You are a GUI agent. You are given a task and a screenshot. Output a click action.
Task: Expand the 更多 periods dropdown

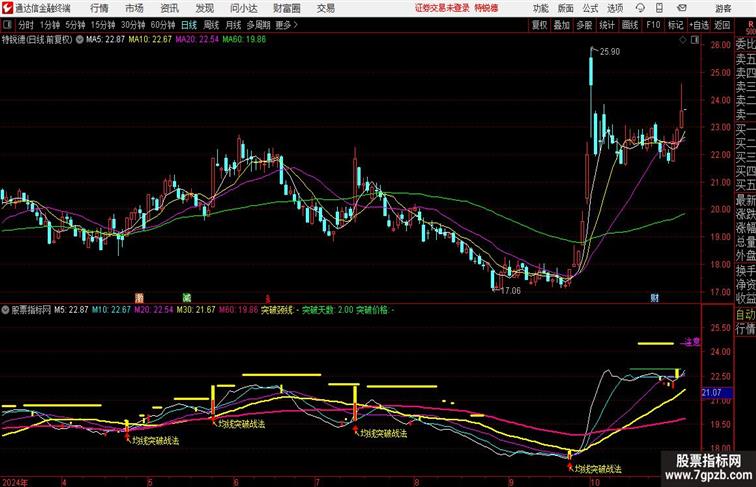[286, 25]
